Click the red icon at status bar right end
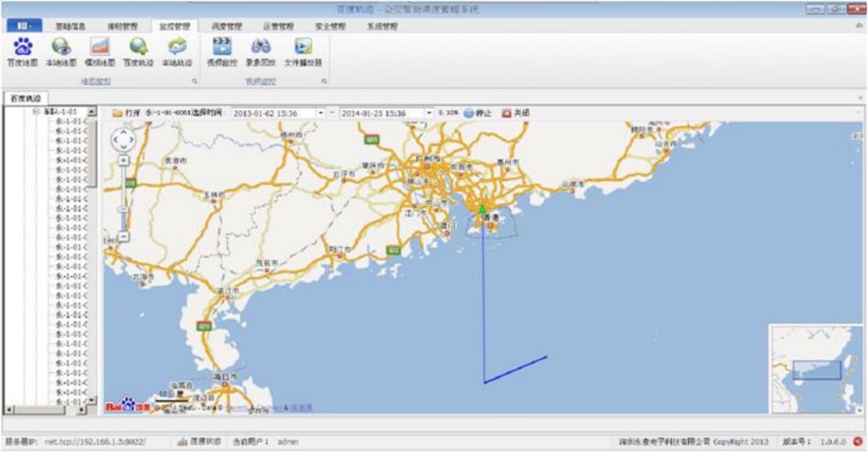Viewport: 868px width, 452px height. click(x=858, y=442)
